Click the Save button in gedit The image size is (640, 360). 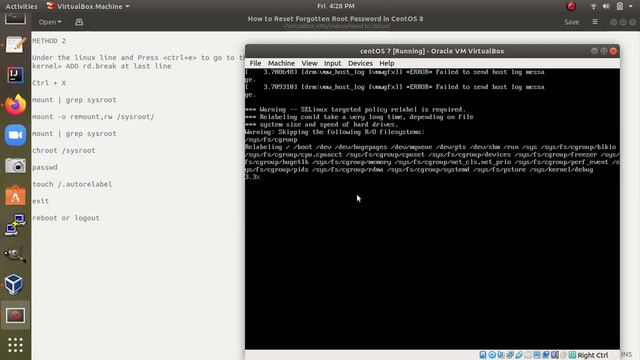click(x=571, y=22)
